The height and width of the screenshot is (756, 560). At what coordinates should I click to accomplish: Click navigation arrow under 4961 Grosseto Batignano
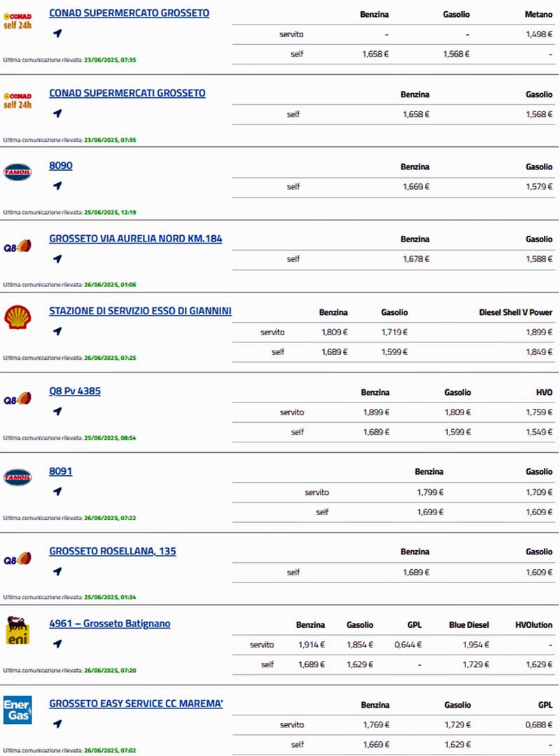[57, 643]
